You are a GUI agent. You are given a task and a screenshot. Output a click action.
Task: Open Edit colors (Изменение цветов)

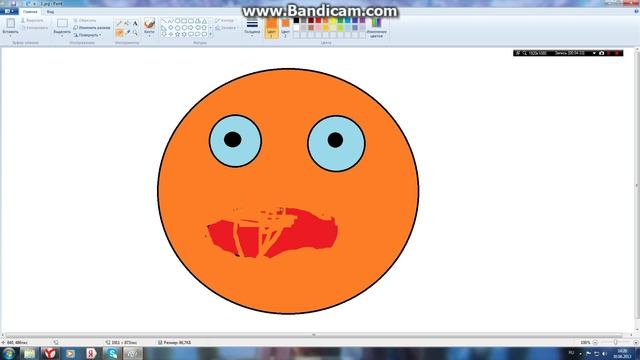coord(376,28)
